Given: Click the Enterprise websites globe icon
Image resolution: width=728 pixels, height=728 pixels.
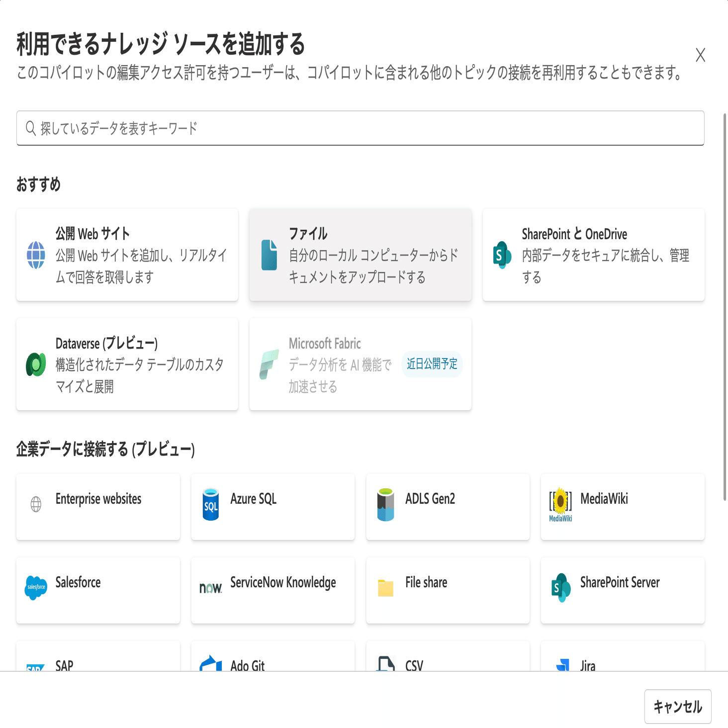Looking at the screenshot, I should click(x=36, y=504).
